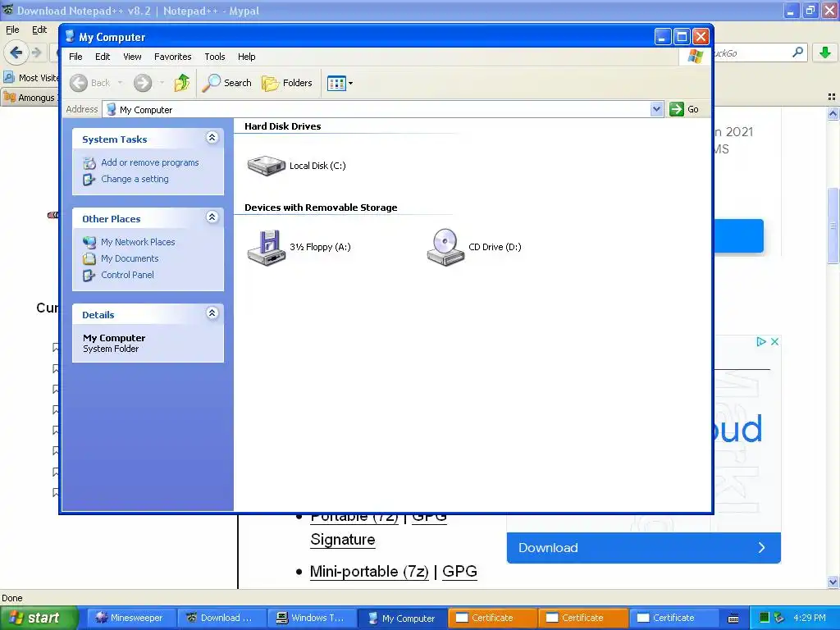Open Control Panel link
Image resolution: width=840 pixels, height=630 pixels.
click(127, 275)
